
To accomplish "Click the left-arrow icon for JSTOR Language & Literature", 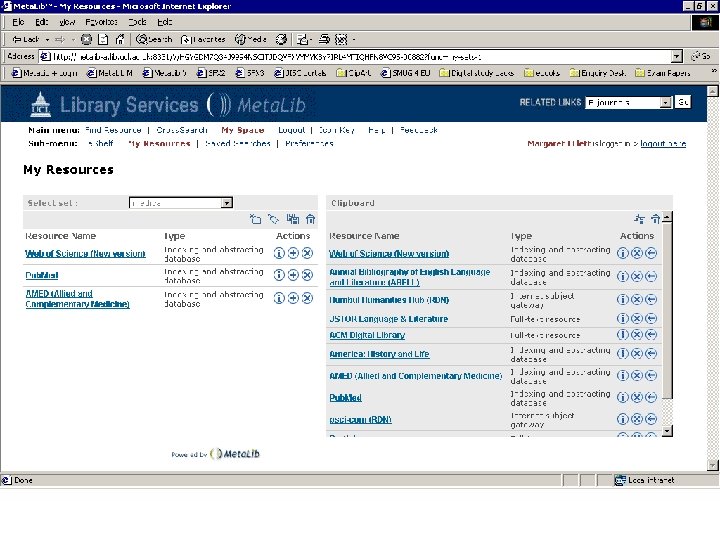I will [x=651, y=318].
